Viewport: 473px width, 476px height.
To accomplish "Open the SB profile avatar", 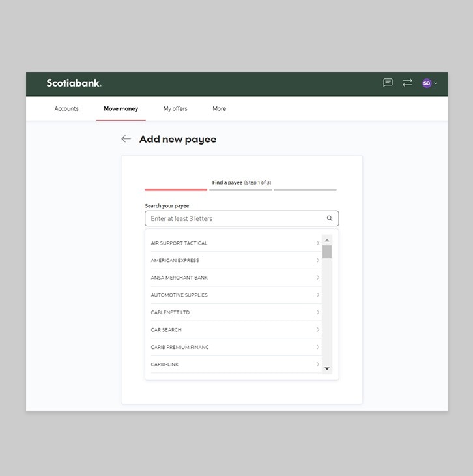I will (x=427, y=83).
